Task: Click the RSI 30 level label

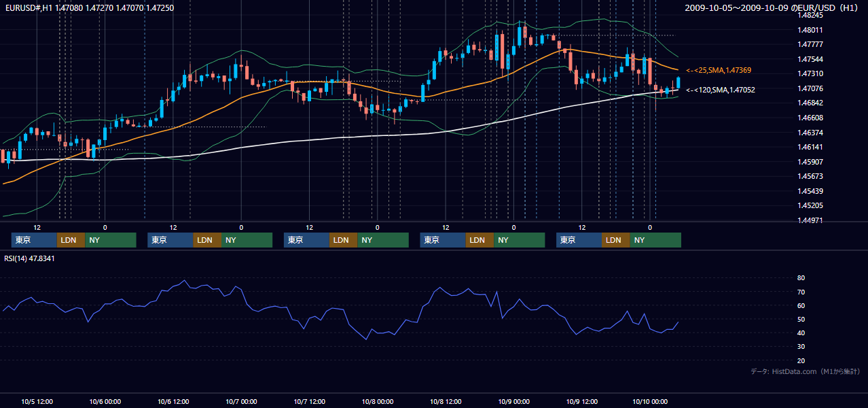Action: pyautogui.click(x=801, y=347)
